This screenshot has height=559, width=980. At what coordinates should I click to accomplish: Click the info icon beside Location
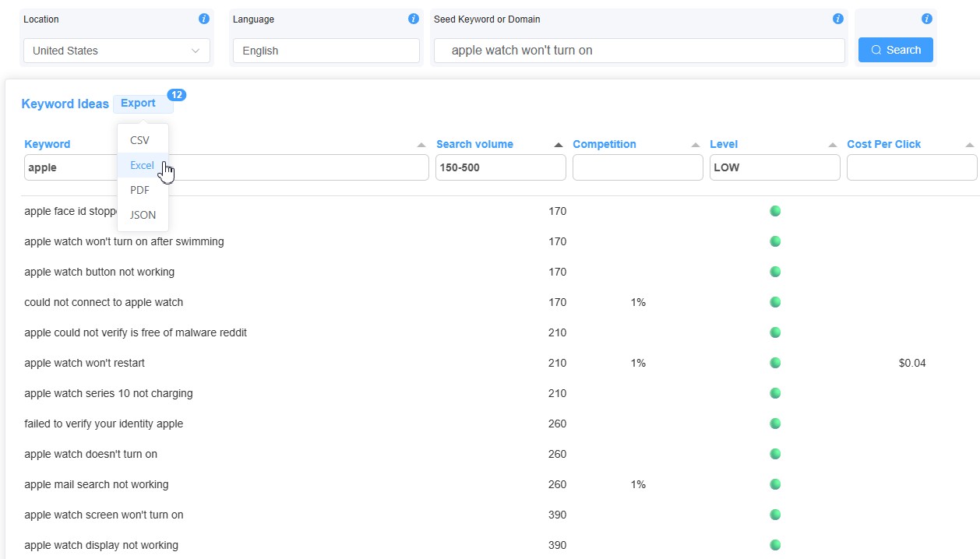(x=203, y=19)
